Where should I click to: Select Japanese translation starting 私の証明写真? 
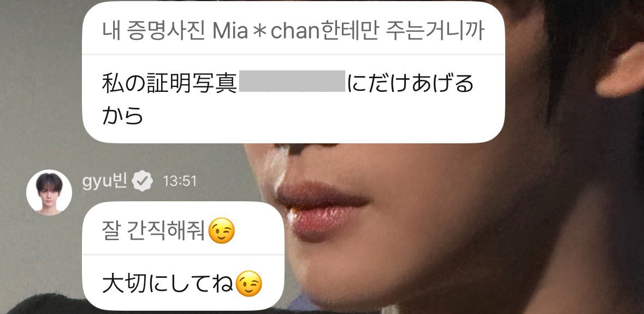(x=287, y=98)
